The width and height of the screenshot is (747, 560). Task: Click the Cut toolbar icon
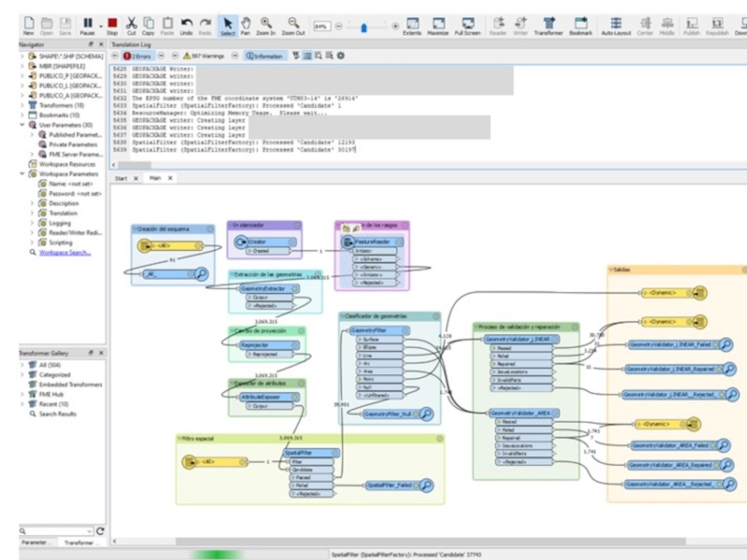point(131,25)
